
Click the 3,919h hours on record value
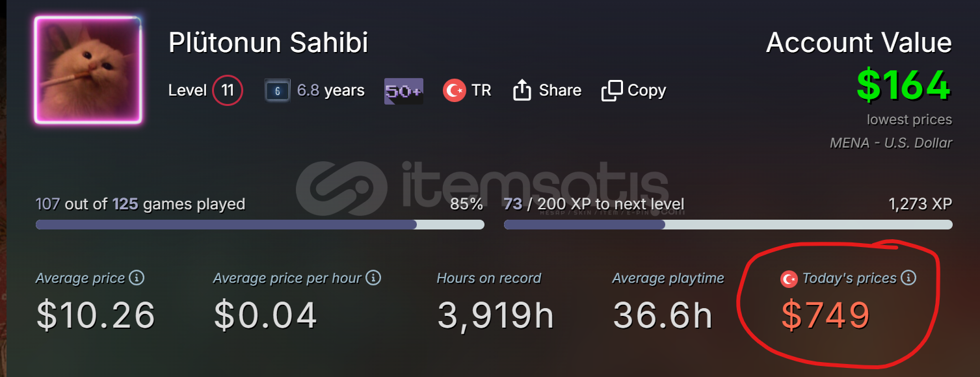(496, 315)
